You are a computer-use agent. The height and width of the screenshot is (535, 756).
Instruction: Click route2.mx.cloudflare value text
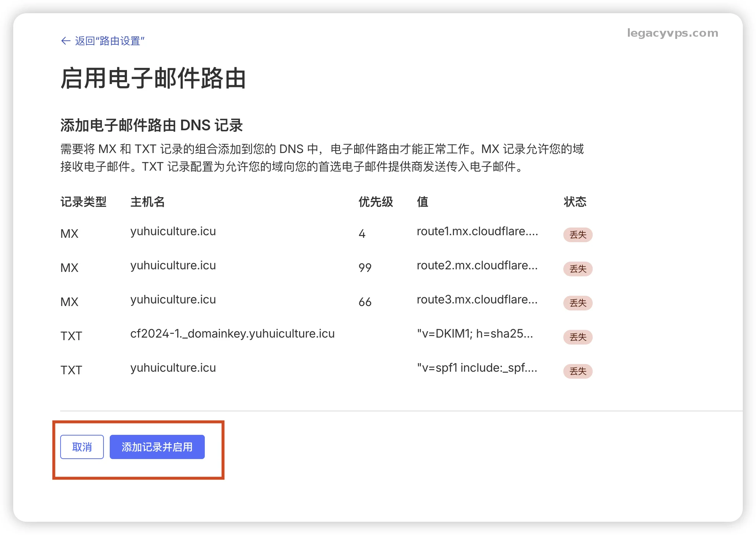[477, 265]
